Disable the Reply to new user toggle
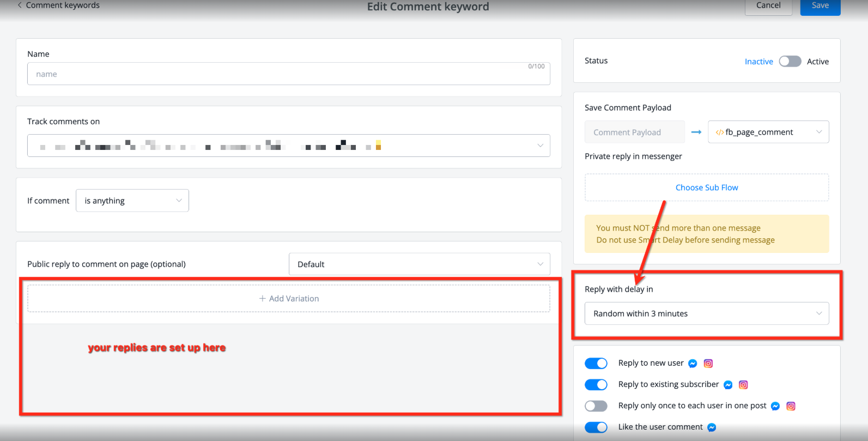The width and height of the screenshot is (868, 441). (596, 364)
